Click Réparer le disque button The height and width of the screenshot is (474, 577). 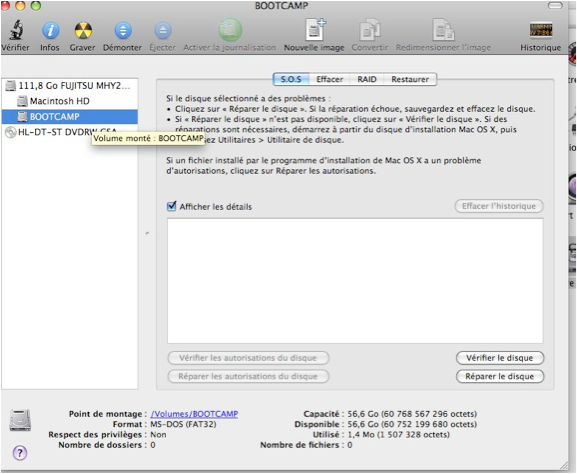499,376
